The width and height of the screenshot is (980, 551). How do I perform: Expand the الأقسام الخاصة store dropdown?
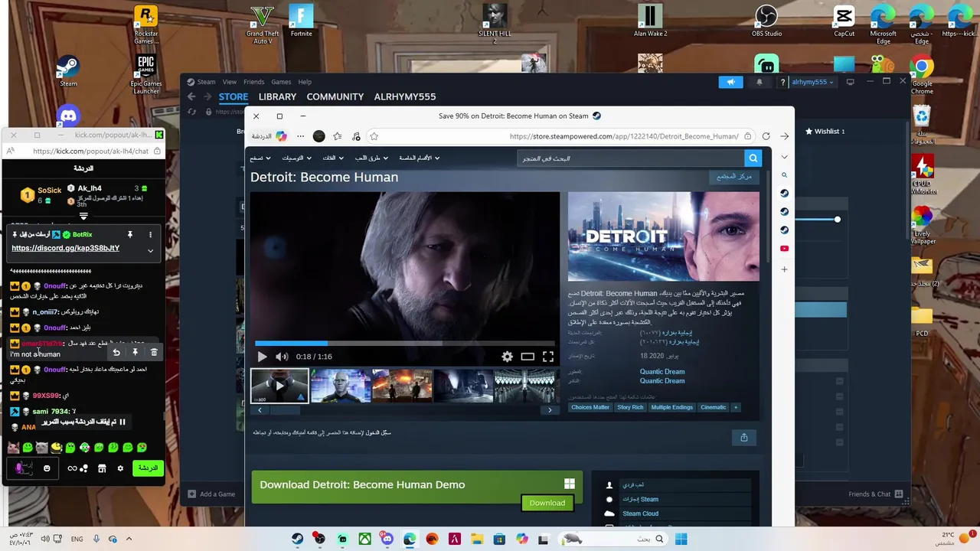[x=419, y=158]
